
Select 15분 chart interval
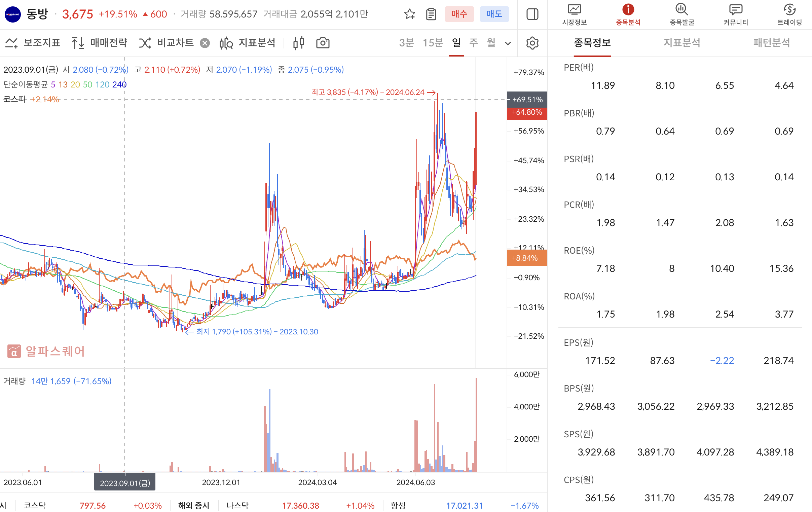pyautogui.click(x=433, y=43)
